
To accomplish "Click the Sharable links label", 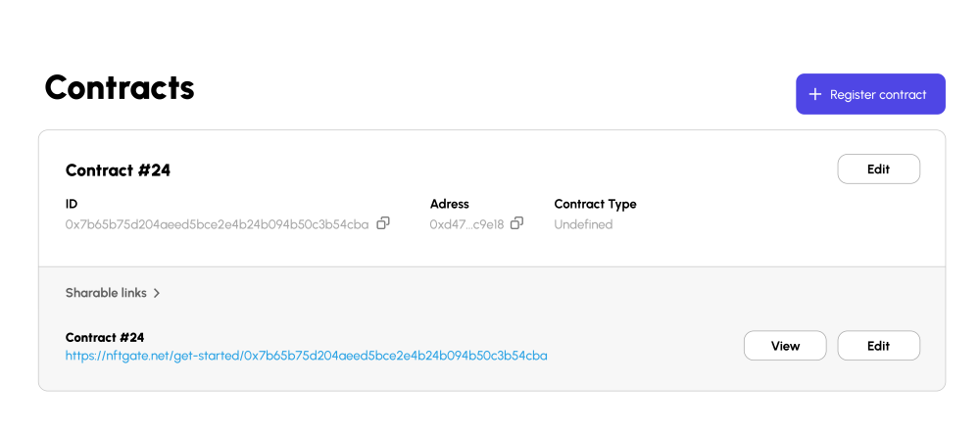I will pos(106,292).
